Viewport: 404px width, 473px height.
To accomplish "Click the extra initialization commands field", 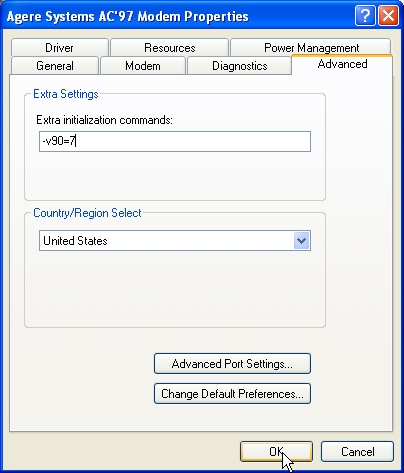I will [x=175, y=142].
